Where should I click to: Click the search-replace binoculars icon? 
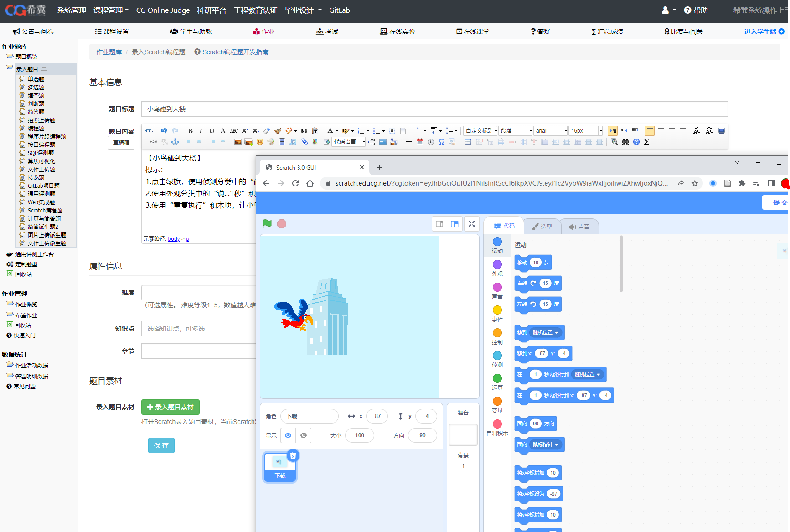(x=625, y=142)
